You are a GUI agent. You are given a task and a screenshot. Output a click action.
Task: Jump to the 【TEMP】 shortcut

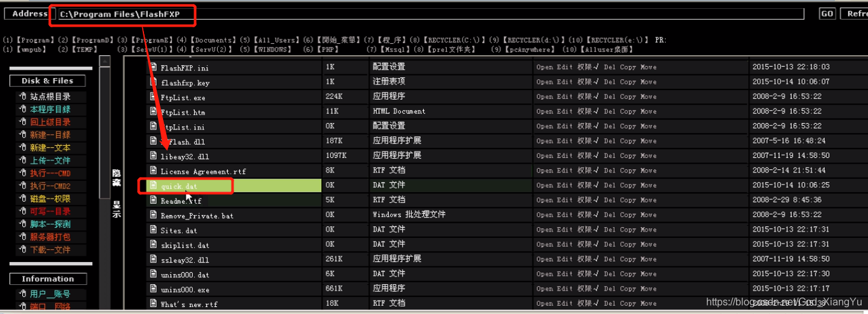pyautogui.click(x=84, y=49)
